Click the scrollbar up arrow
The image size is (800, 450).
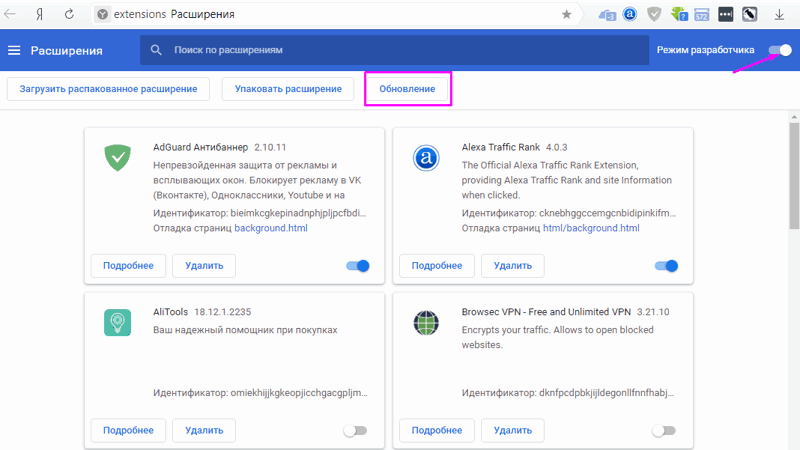794,117
